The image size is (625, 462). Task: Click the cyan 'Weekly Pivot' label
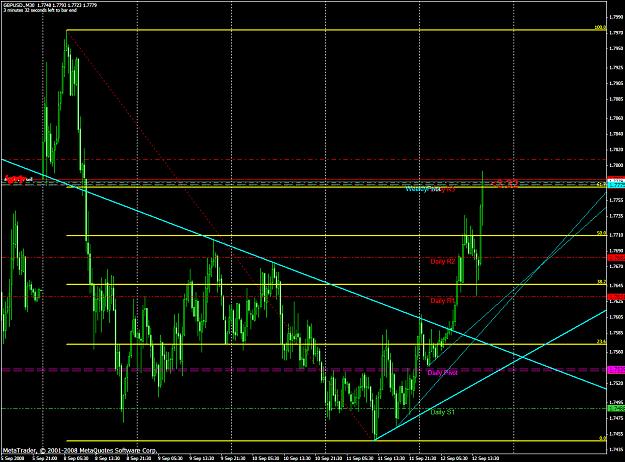423,189
